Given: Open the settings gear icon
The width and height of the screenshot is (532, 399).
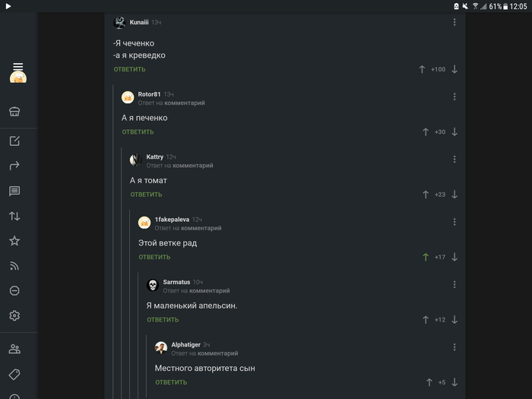Looking at the screenshot, I should pyautogui.click(x=14, y=315).
